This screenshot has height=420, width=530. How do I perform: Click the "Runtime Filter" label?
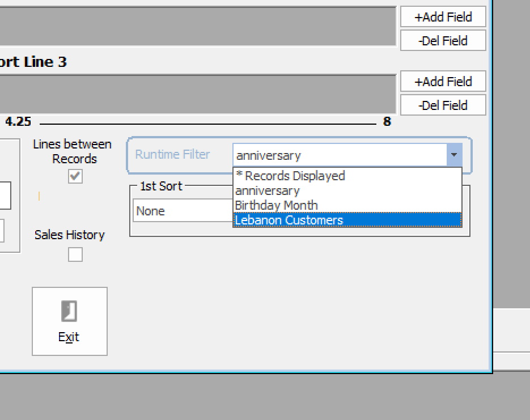click(x=172, y=155)
